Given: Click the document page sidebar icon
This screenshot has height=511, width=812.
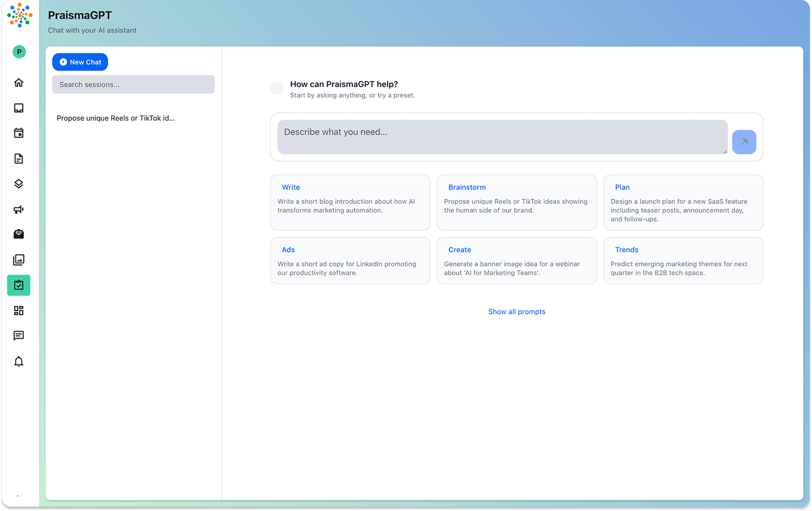Looking at the screenshot, I should [19, 159].
